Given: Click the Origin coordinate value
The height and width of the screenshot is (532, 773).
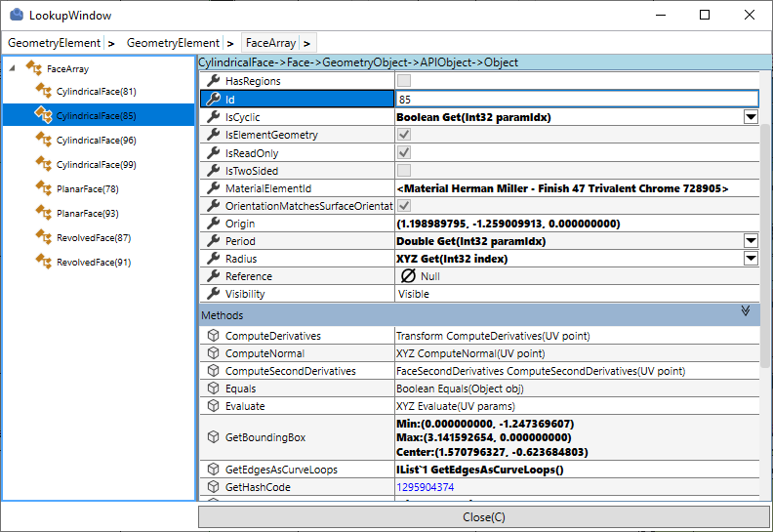Looking at the screenshot, I should (x=508, y=224).
